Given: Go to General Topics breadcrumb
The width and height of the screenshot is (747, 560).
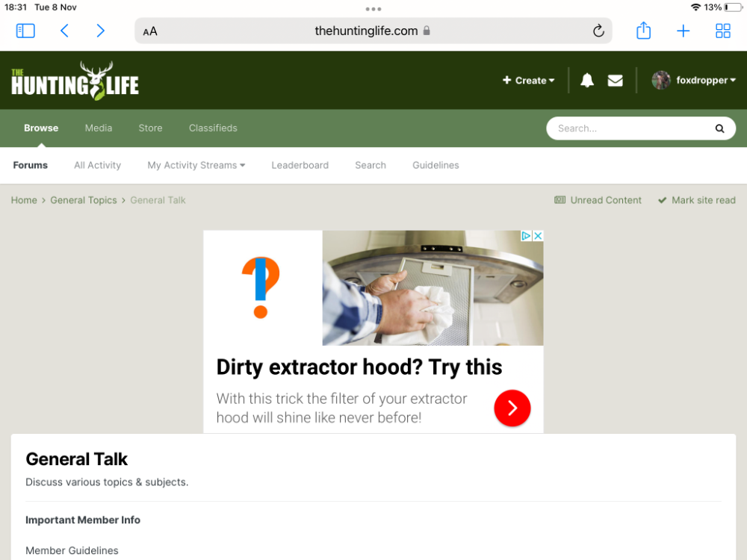Looking at the screenshot, I should (x=84, y=200).
